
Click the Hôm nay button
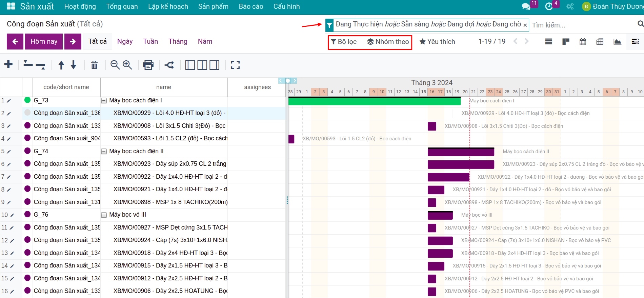pos(44,41)
